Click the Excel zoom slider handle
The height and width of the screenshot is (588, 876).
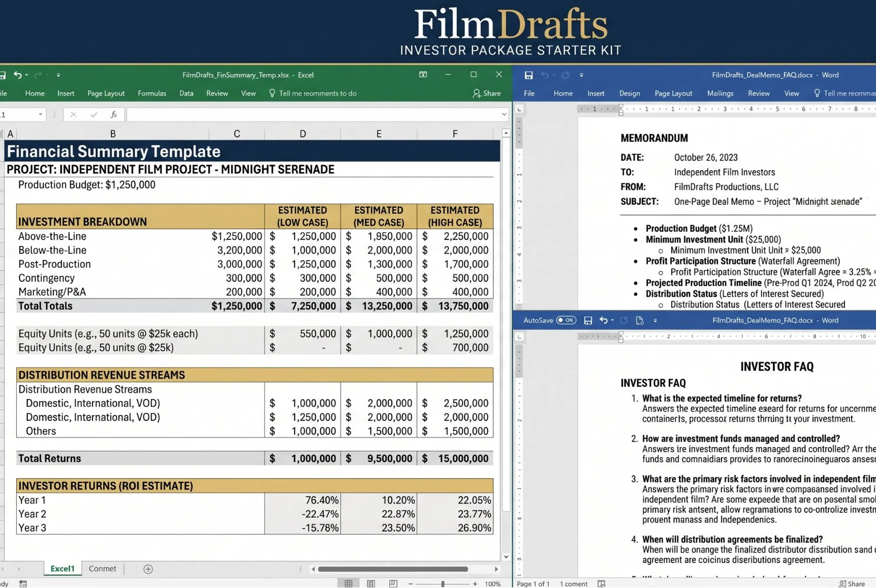click(443, 584)
